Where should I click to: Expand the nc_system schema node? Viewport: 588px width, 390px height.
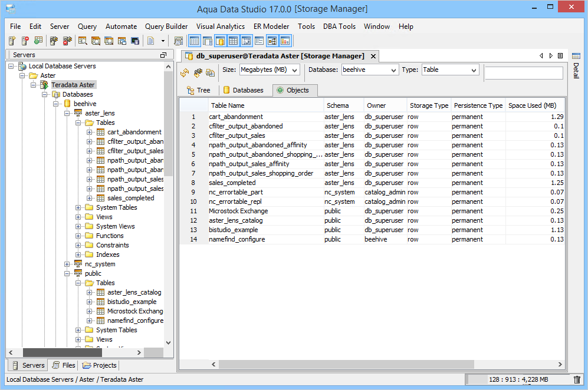coord(67,264)
